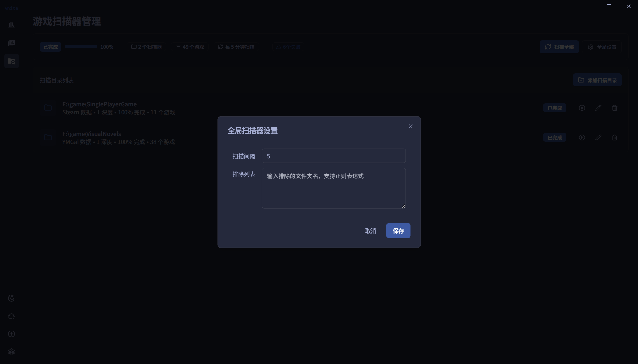Click the VisualNovels folder icon
The width and height of the screenshot is (638, 364).
coord(48,137)
